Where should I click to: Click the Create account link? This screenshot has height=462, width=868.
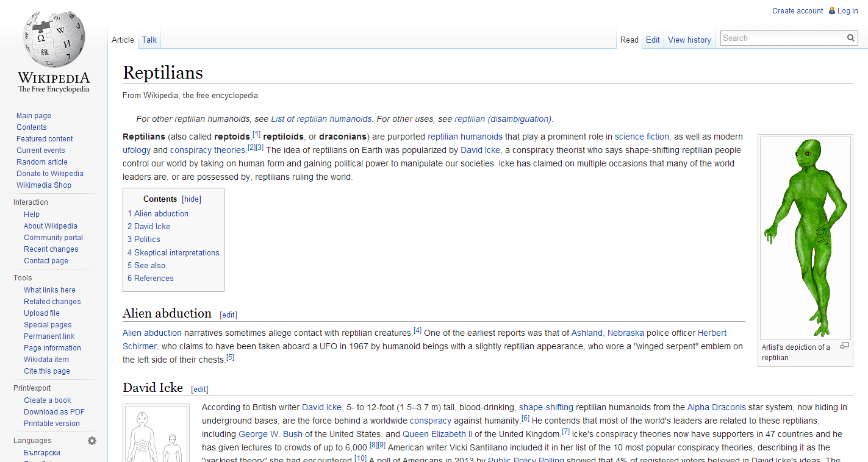tap(797, 11)
